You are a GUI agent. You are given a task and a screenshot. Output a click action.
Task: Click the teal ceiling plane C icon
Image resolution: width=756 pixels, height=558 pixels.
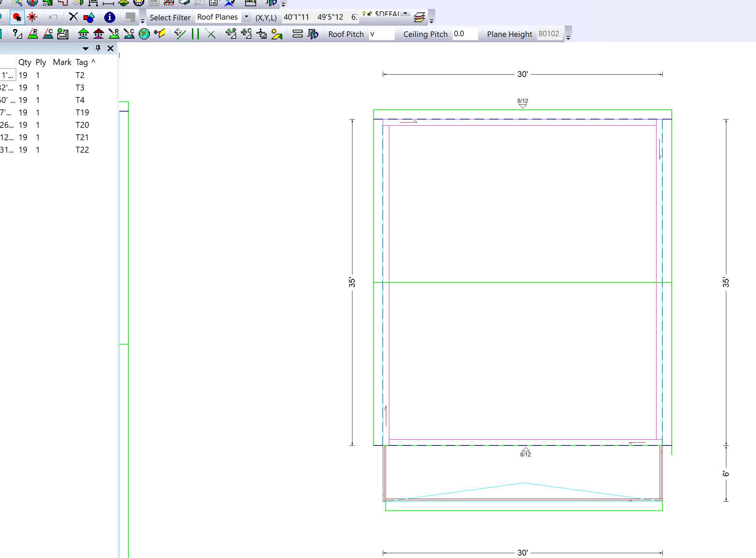[48, 34]
